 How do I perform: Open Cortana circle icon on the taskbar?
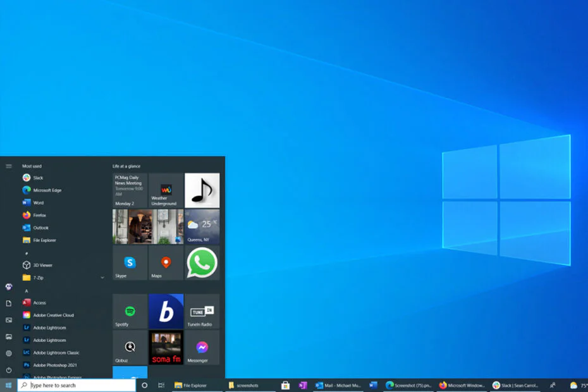144,385
